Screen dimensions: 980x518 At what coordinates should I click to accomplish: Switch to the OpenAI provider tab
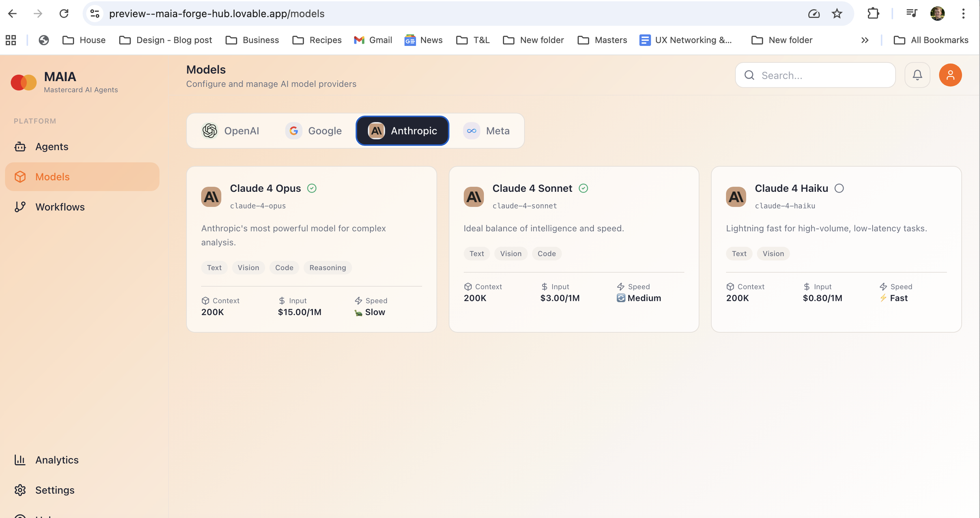pyautogui.click(x=230, y=131)
